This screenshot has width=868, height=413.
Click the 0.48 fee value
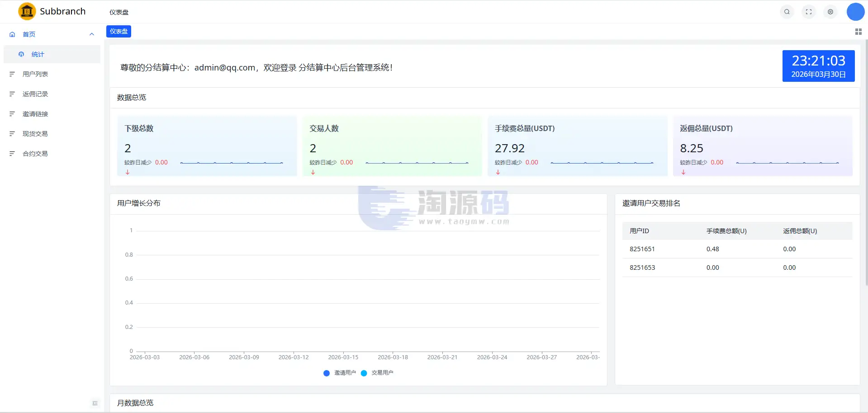click(713, 249)
